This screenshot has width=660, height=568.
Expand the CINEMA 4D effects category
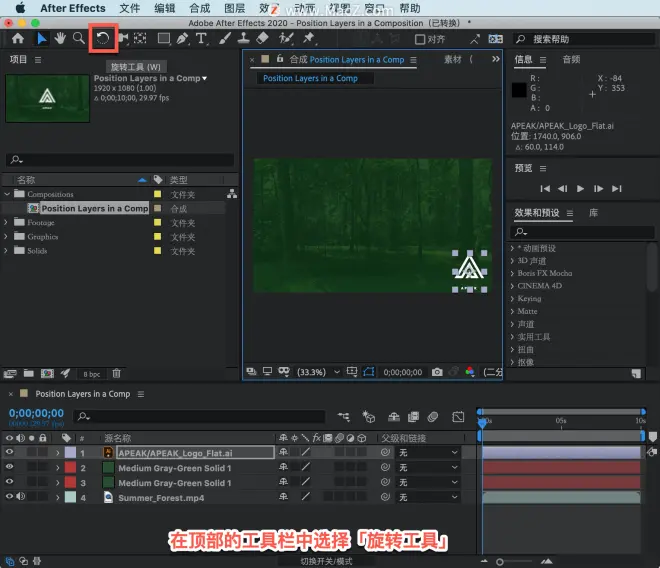click(512, 286)
